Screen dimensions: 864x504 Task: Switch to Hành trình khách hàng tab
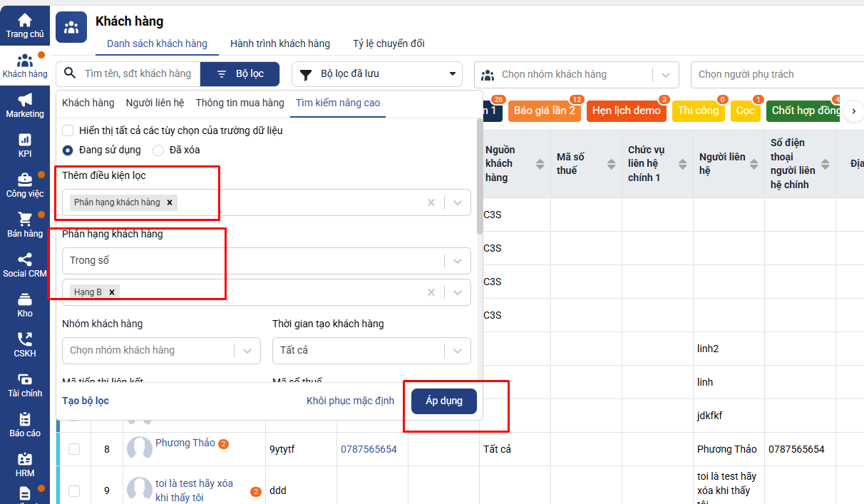[x=280, y=44]
